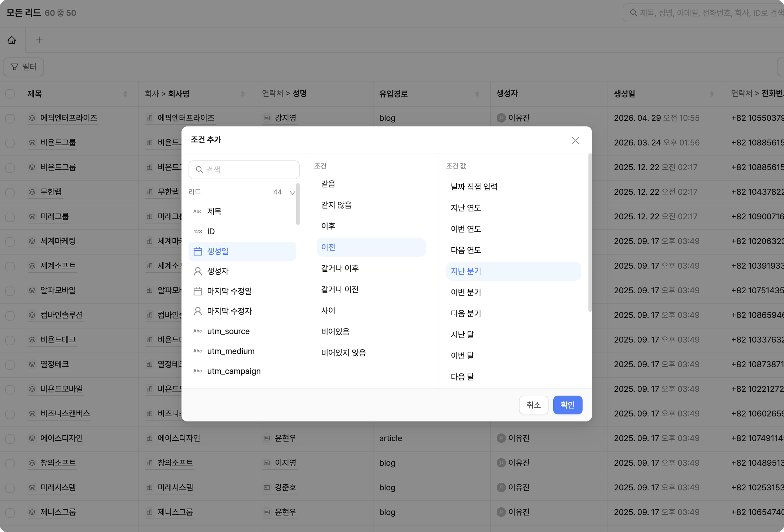Focus the 검색 field in dialog
Viewport: 784px width, 532px height.
coord(244,170)
